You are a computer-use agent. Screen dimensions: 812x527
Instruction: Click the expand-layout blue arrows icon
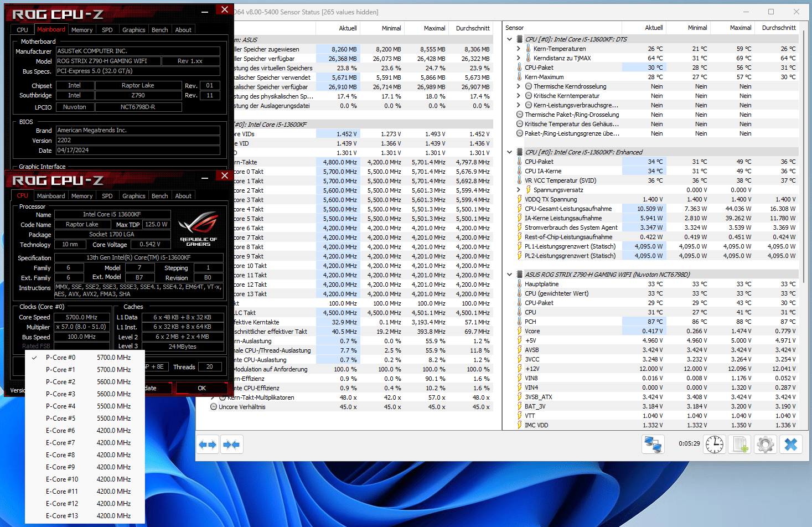(x=208, y=445)
